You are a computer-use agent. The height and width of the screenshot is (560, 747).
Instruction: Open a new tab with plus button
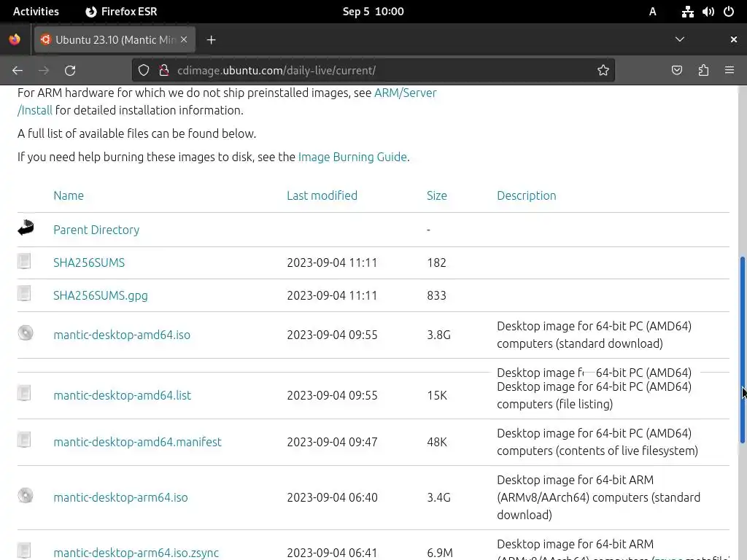click(x=211, y=40)
